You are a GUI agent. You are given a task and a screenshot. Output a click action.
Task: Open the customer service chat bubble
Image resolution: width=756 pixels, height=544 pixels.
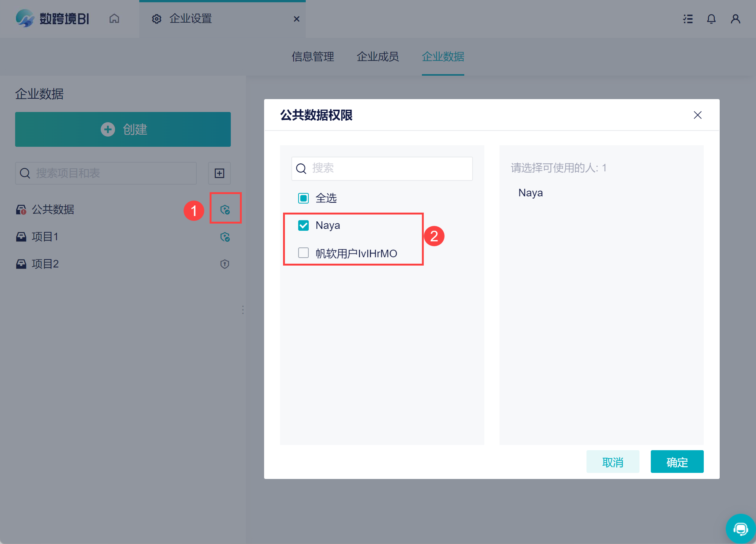[740, 528]
